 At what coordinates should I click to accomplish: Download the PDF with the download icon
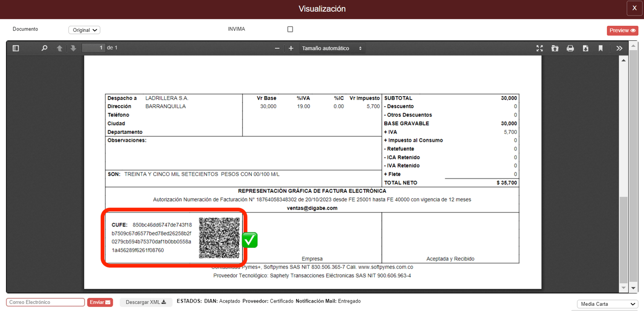click(x=585, y=48)
